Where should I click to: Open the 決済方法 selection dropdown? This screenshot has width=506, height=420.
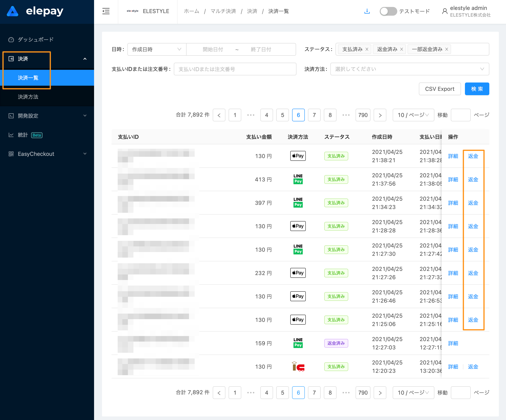pyautogui.click(x=409, y=69)
